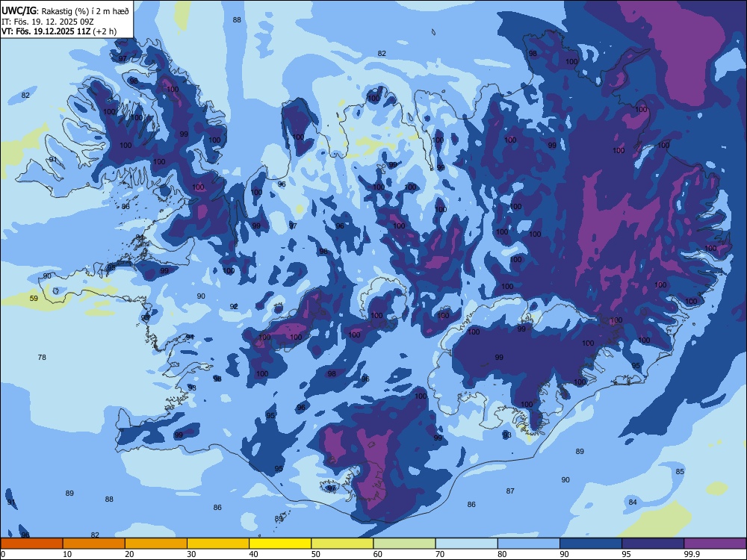
Task: Select the amber 30–40 legend swatch
Action: (218, 544)
